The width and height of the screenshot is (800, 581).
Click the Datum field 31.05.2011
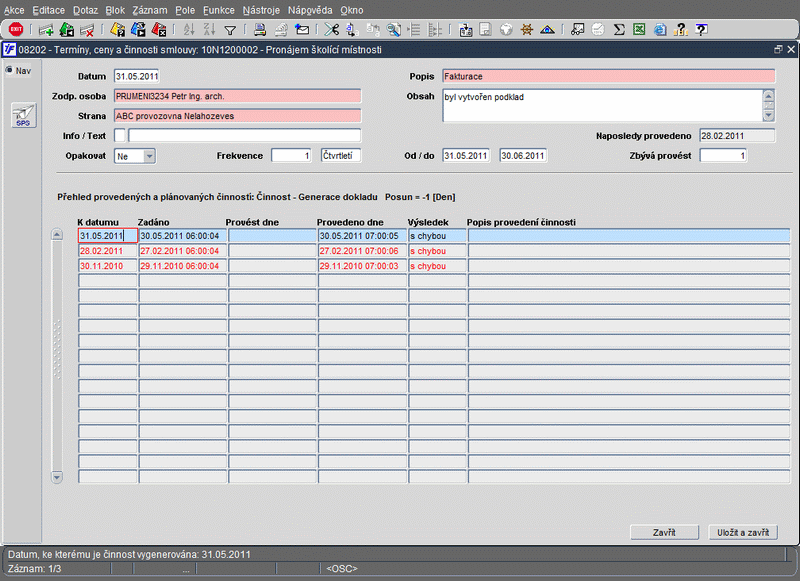136,76
